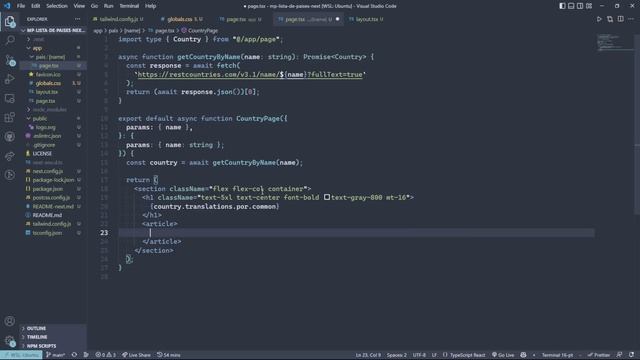
Task: Toggle the Primary Side Bar visibility
Action: pyautogui.click(x=562, y=6)
